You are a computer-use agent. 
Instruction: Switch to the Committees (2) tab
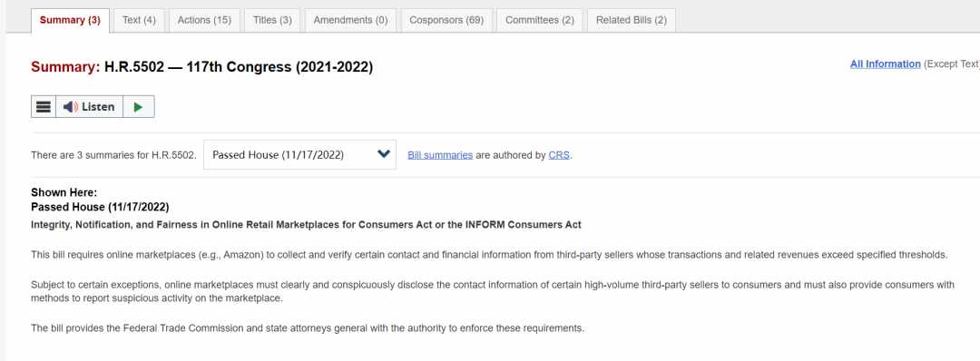[539, 20]
